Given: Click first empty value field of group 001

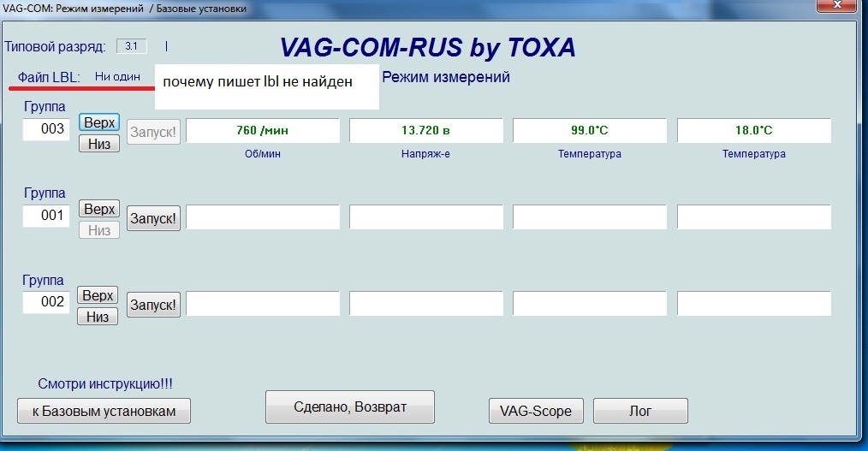Looking at the screenshot, I should click(x=263, y=217).
